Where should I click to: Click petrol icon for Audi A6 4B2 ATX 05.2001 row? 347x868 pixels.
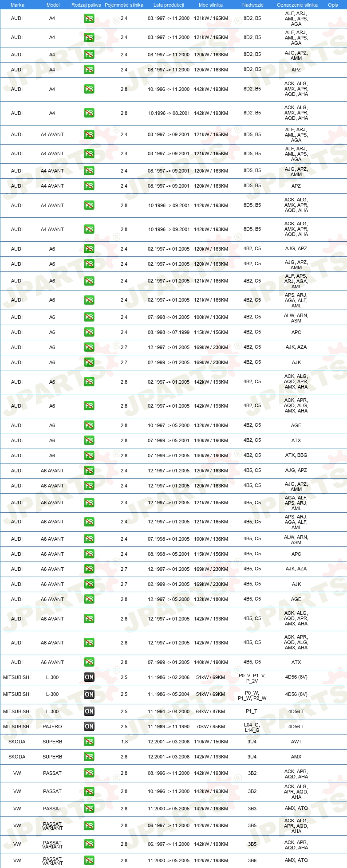coord(89,440)
